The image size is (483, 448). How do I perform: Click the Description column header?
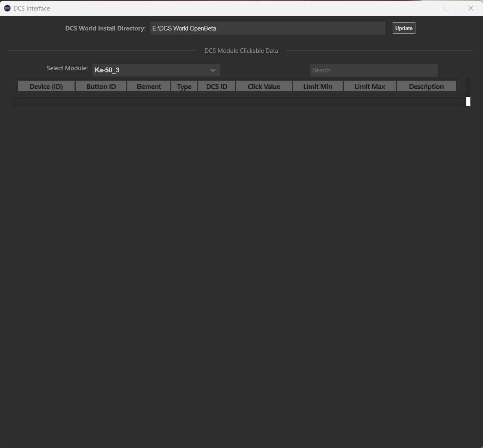click(426, 87)
